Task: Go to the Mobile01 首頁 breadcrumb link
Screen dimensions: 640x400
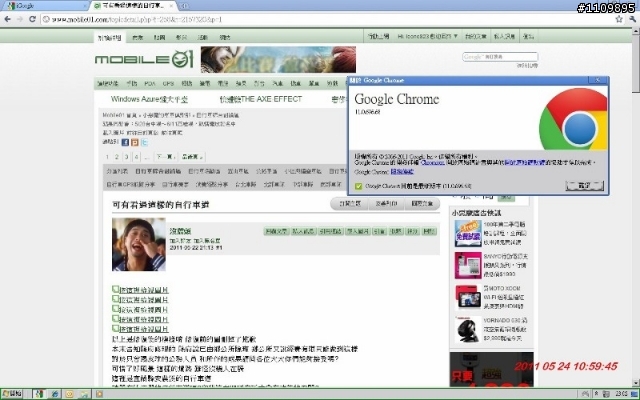Action: tap(120, 115)
